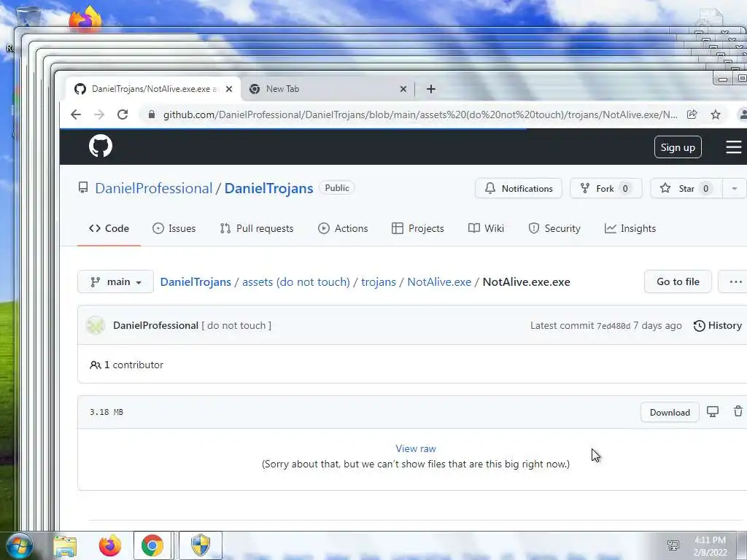Star the repository with Star button
Image resolution: width=747 pixels, height=560 pixels.
click(x=686, y=189)
